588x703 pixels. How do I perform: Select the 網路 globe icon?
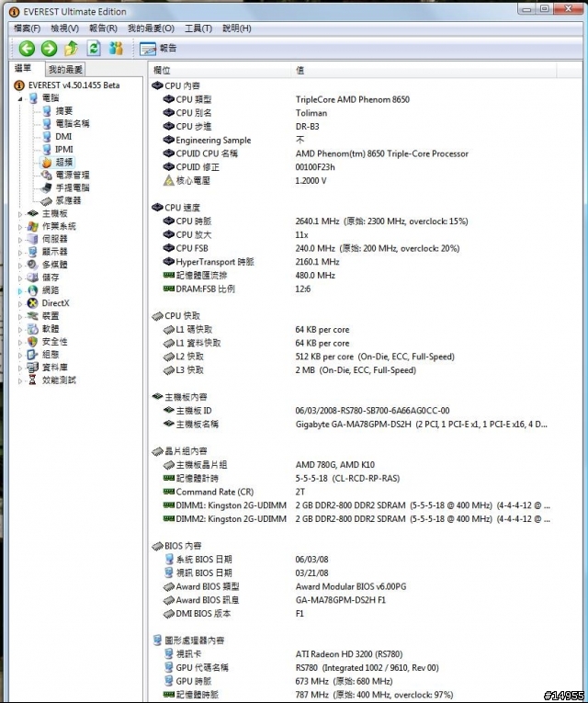pyautogui.click(x=33, y=290)
